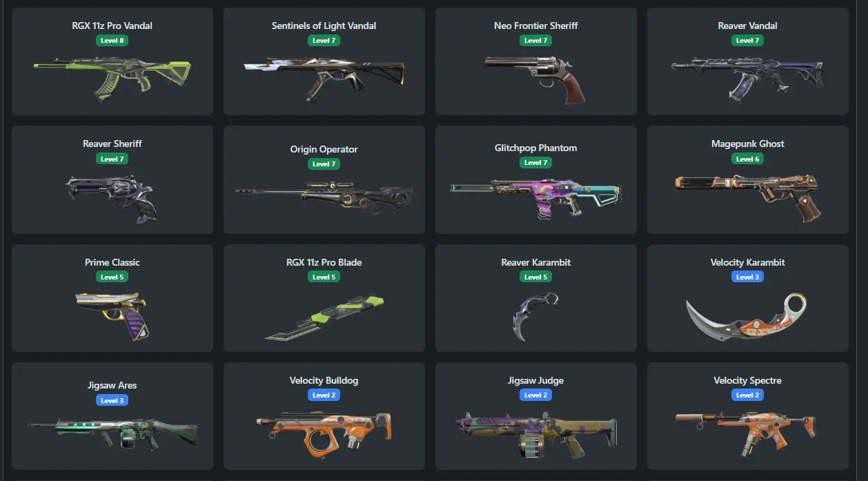
Task: Open the Velocity Bulldog title text
Action: [x=324, y=380]
